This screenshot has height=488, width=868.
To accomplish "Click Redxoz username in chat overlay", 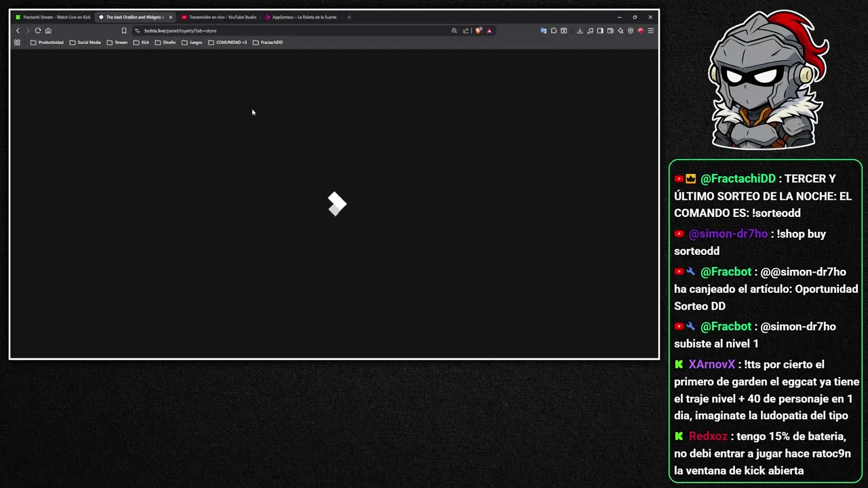I will (x=708, y=436).
